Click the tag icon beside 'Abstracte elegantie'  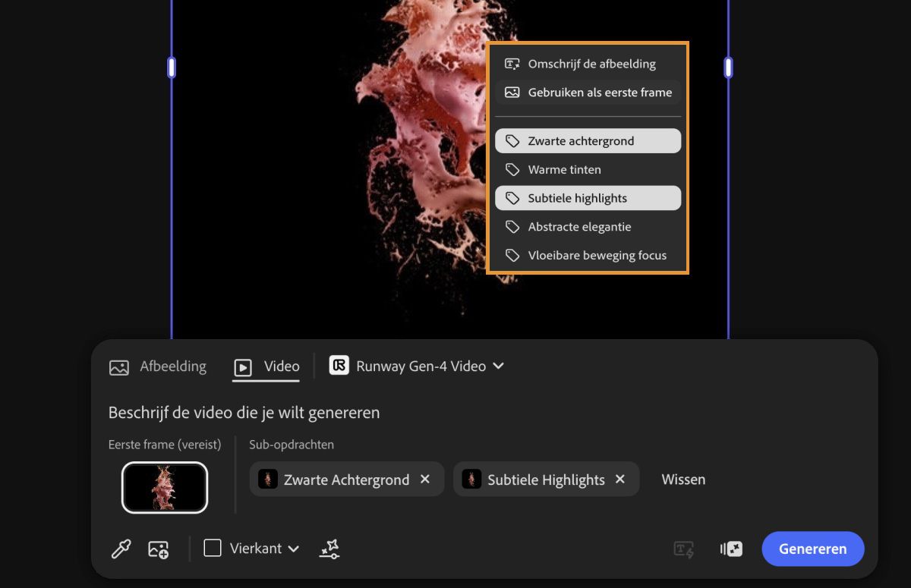[512, 227]
